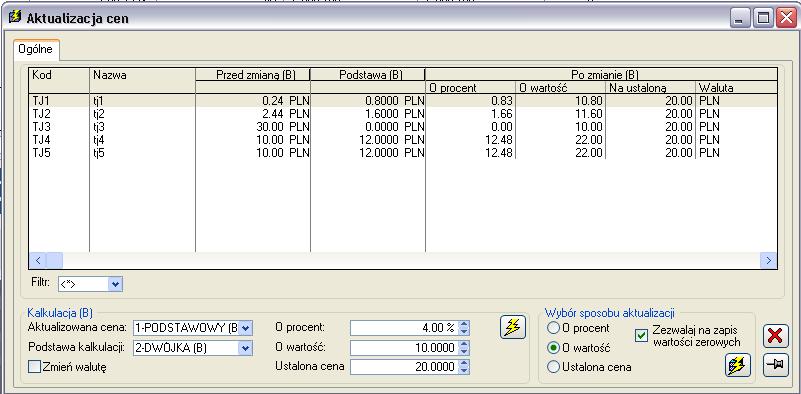This screenshot has width=801, height=394.
Task: Select the O wartość radio button
Action: pyautogui.click(x=553, y=347)
